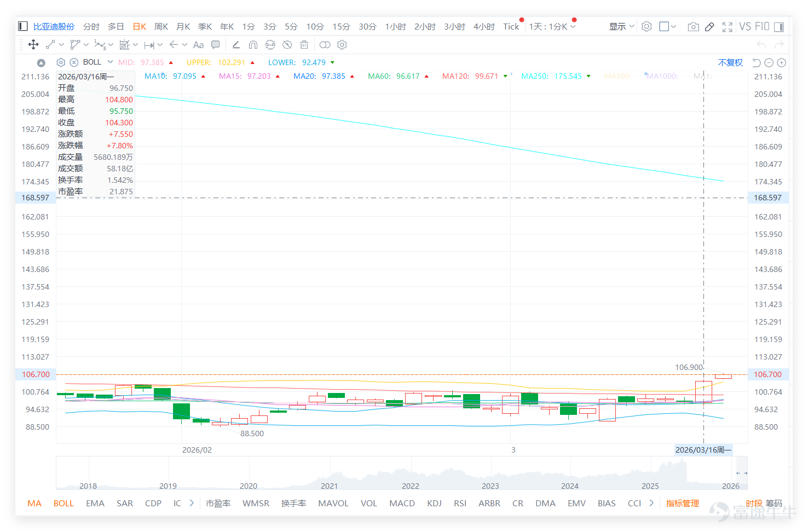This screenshot has height=532, width=808.
Task: Select the arrow marker tool
Action: [174, 45]
